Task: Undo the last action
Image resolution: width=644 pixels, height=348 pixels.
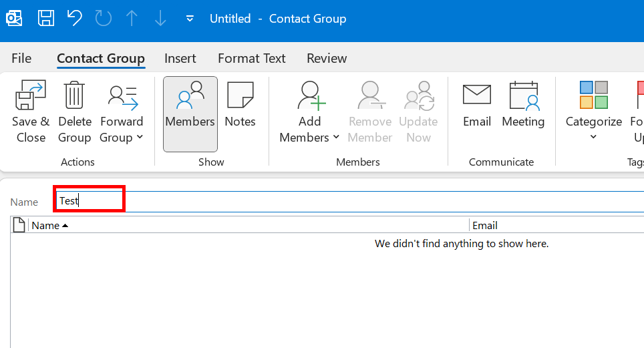Action: 75,19
